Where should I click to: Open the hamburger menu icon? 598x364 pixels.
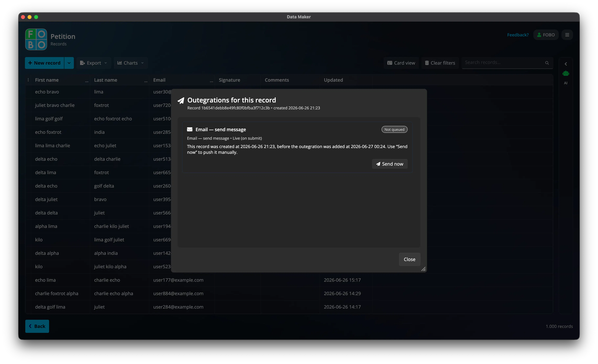tap(567, 35)
